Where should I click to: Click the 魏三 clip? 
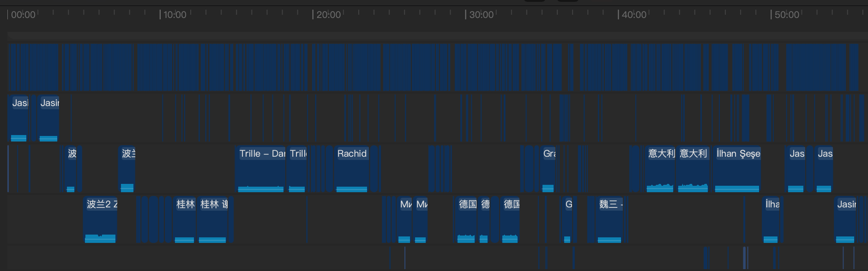pyautogui.click(x=609, y=219)
